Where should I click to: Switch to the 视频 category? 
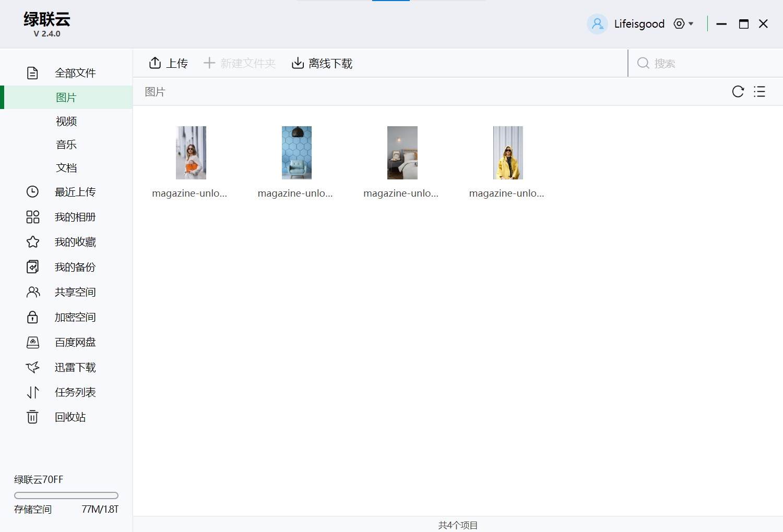(66, 121)
